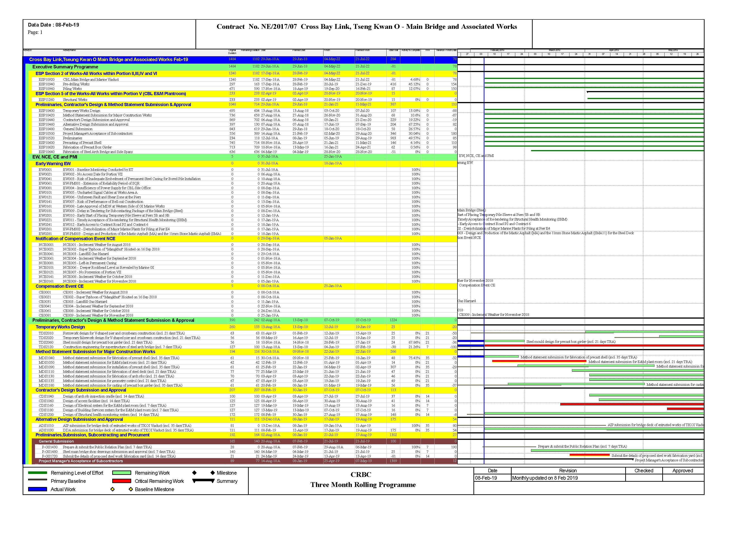Click activity ID CDS1040
Image resolution: width=756 pixels, height=535 pixels.
(46, 397)
